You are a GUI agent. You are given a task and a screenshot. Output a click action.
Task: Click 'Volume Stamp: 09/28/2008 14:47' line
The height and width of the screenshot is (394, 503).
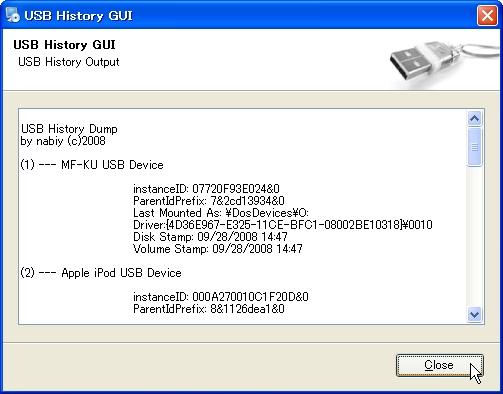click(218, 249)
